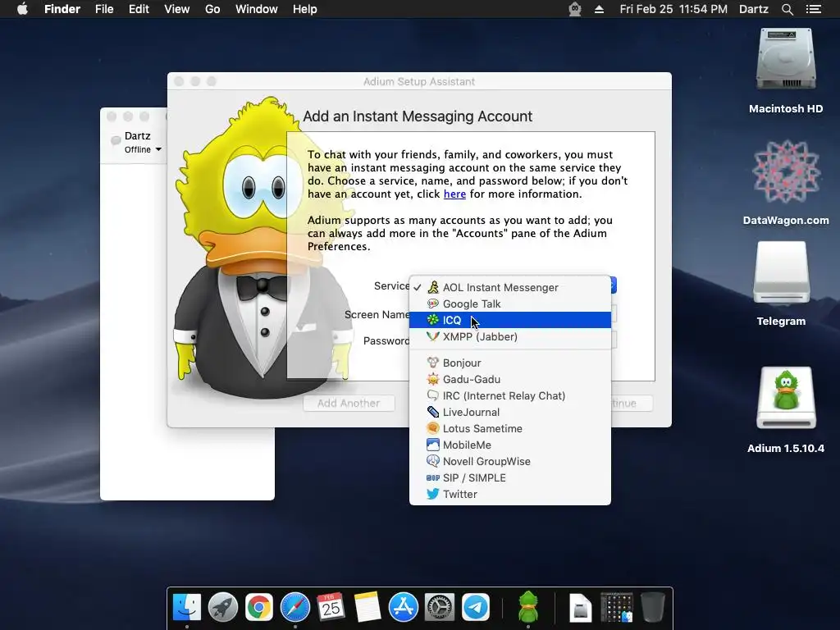
Task: Pick Google Talk in the service menu
Action: tap(509, 304)
